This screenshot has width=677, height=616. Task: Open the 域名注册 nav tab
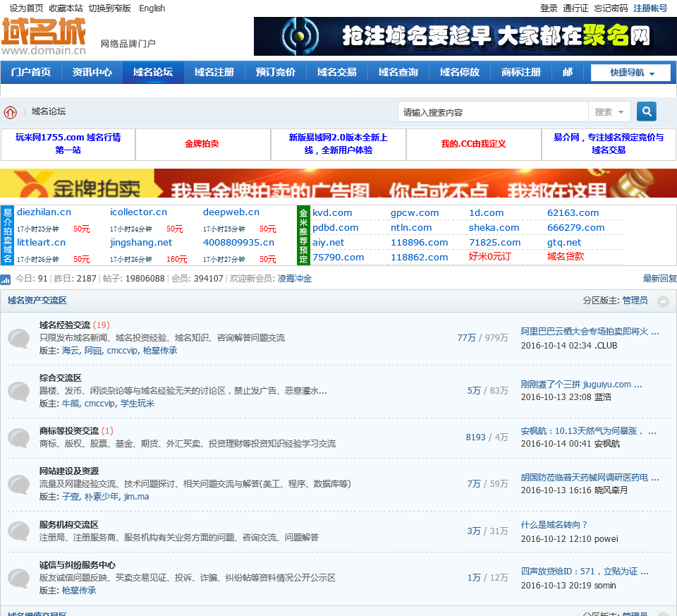214,72
